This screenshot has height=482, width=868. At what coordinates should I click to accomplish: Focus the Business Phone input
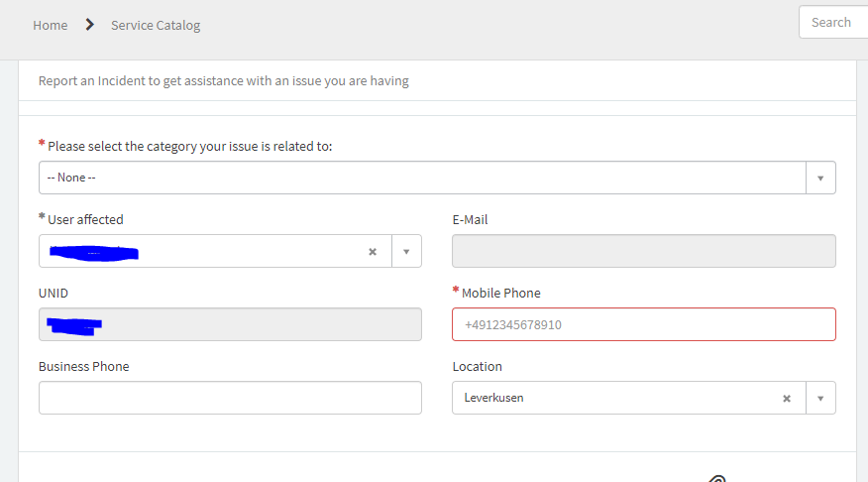230,398
